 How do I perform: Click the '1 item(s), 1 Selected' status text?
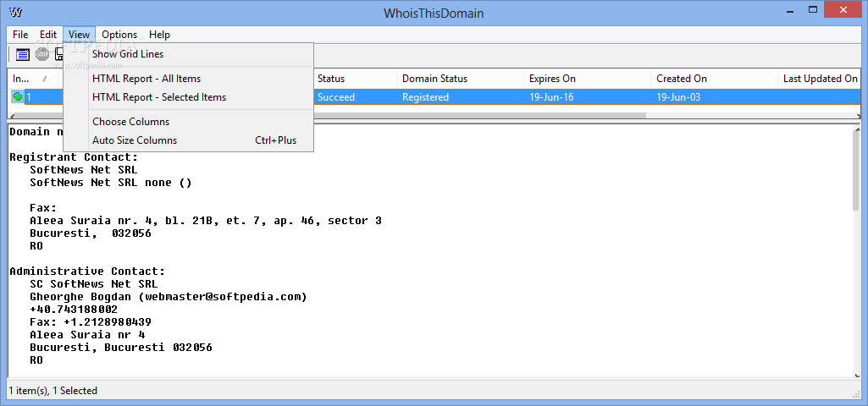pos(53,391)
